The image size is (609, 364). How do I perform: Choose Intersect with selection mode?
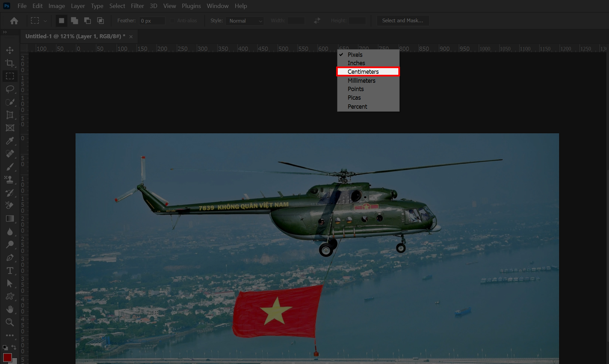click(x=101, y=21)
